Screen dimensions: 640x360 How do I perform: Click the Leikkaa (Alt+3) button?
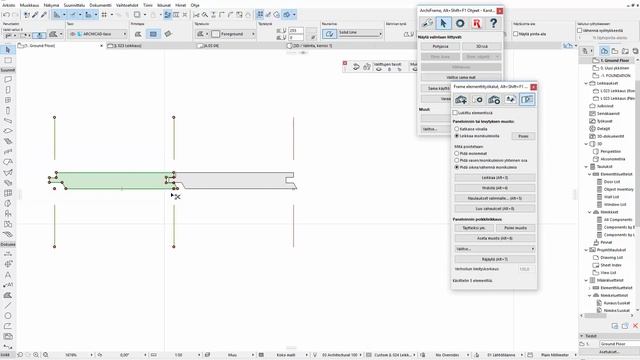point(495,178)
